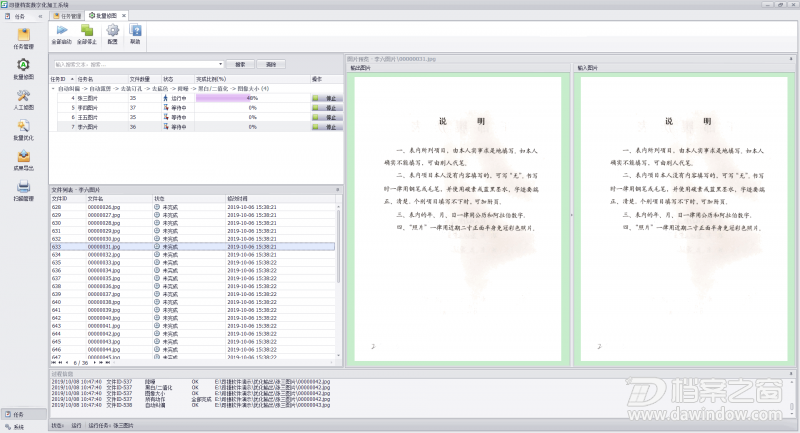This screenshot has height=433, width=800.
Task: Click status icon of file 00000026.jpg
Action: pyautogui.click(x=157, y=207)
